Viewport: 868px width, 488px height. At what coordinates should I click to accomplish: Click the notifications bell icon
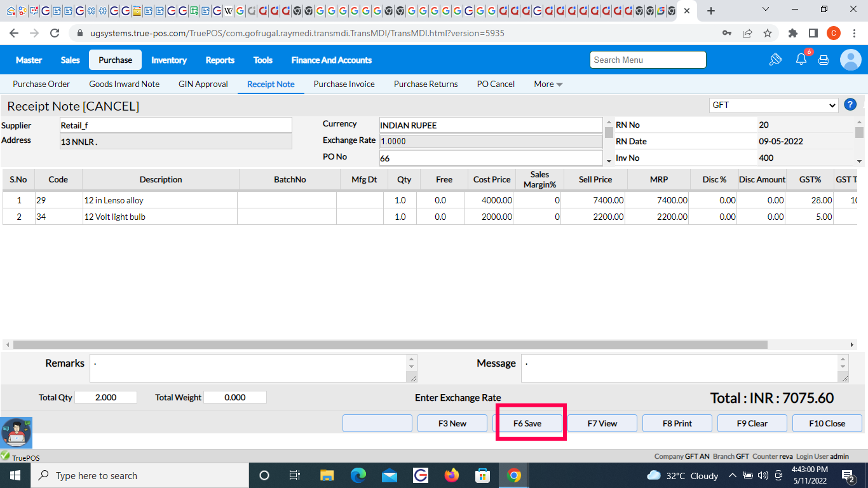(801, 60)
